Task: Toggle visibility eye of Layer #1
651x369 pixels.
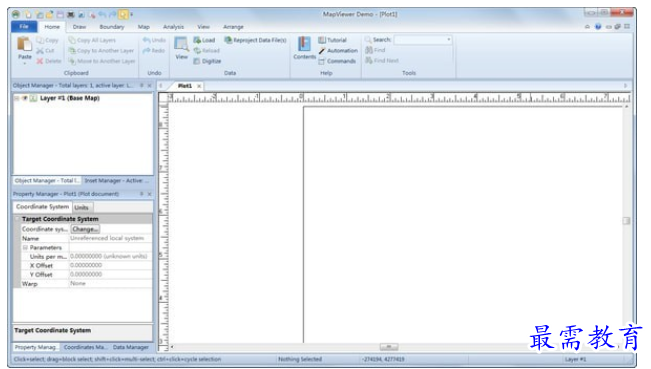Action: tap(25, 98)
